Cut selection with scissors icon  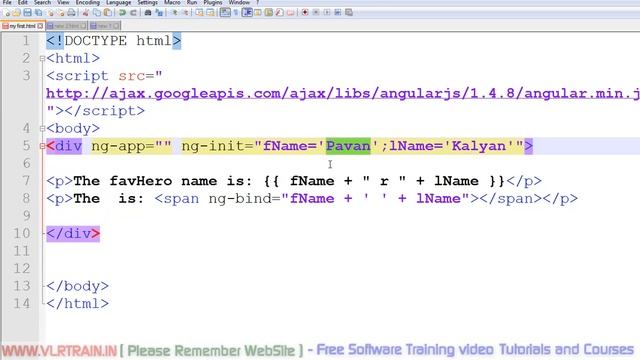coord(85,13)
